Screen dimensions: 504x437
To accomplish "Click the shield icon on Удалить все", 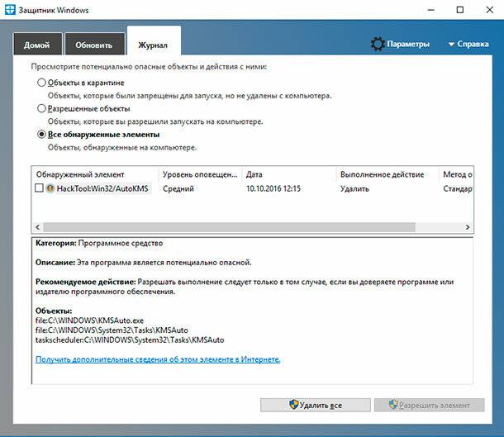I will point(294,405).
